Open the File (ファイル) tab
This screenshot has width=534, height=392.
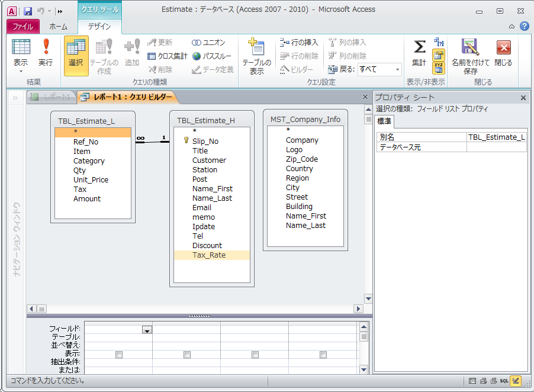23,27
